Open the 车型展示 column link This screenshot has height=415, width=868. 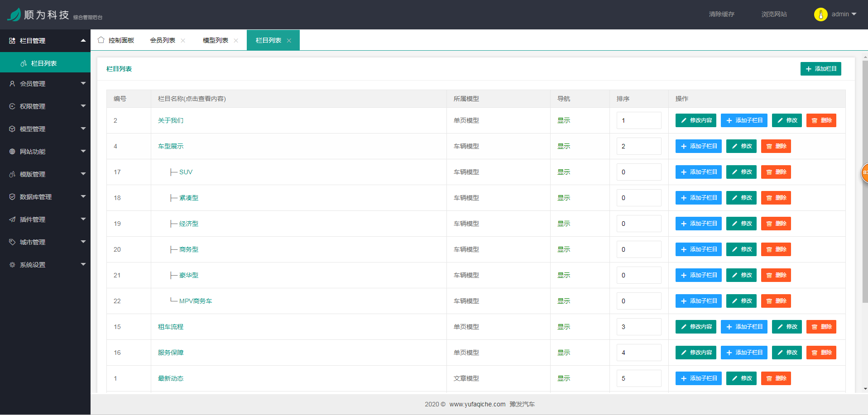[x=171, y=146]
